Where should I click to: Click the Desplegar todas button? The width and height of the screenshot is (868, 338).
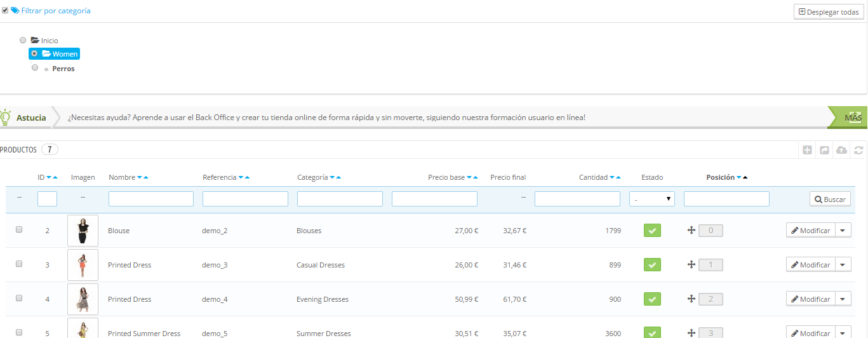(829, 12)
